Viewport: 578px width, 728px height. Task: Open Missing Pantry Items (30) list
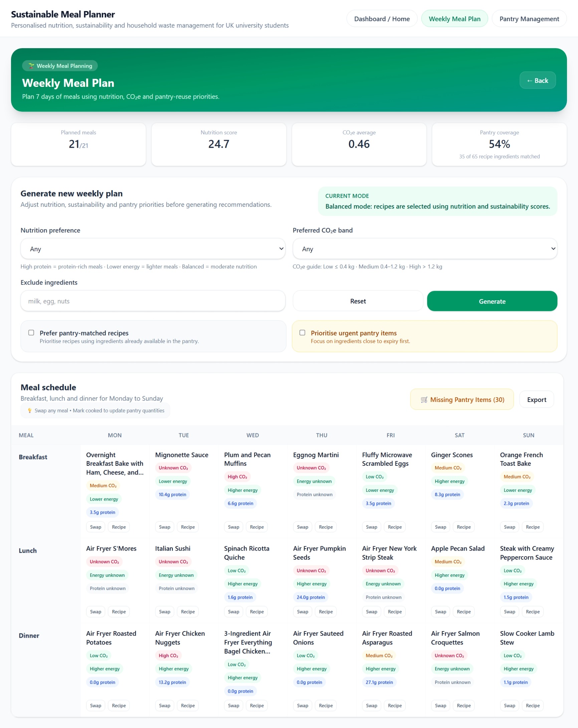[461, 400]
